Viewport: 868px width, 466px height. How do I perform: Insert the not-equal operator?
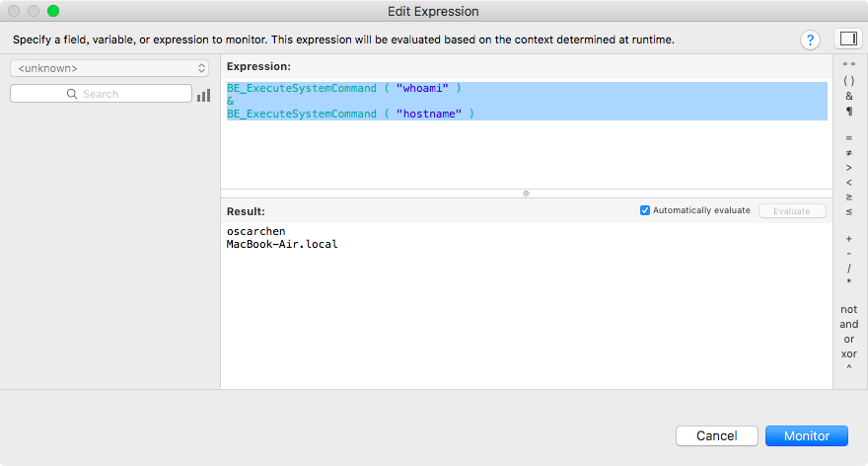click(x=848, y=153)
